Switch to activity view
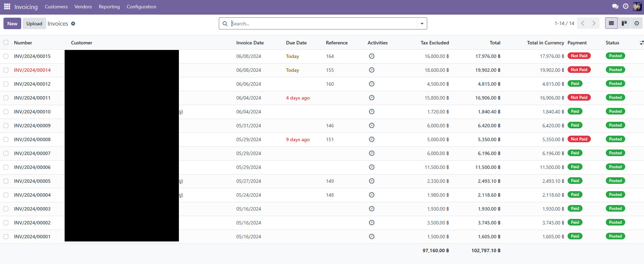 point(636,23)
